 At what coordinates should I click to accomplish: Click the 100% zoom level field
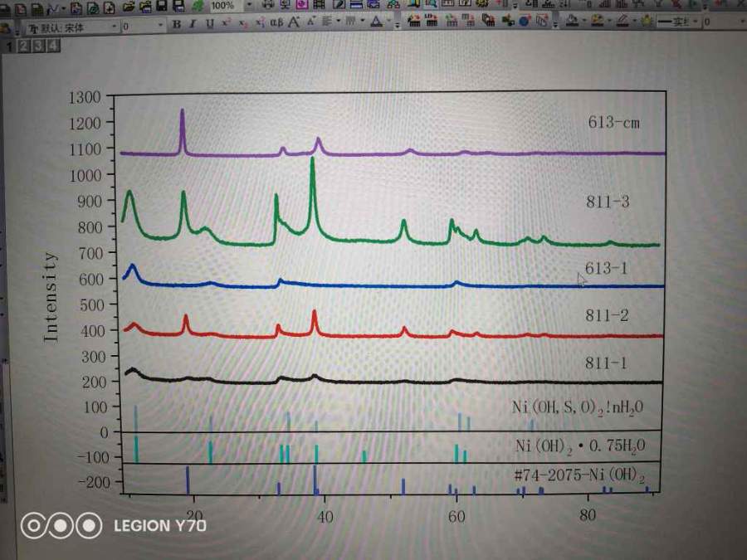point(227,5)
